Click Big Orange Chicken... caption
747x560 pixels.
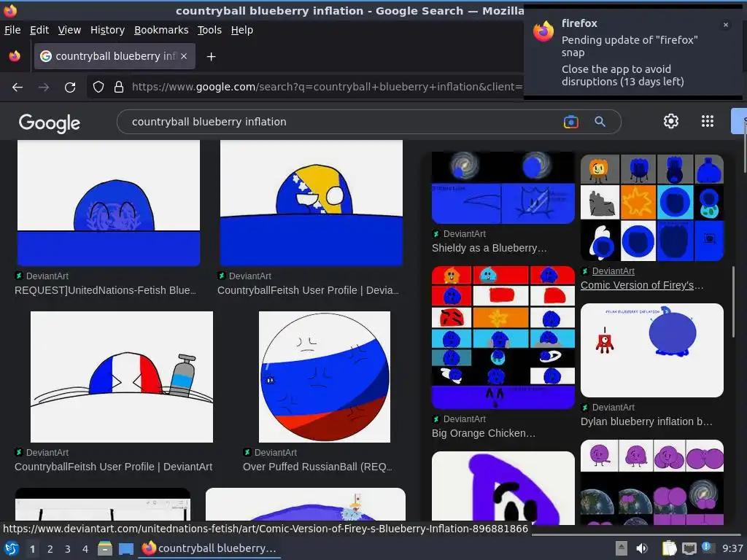(484, 433)
